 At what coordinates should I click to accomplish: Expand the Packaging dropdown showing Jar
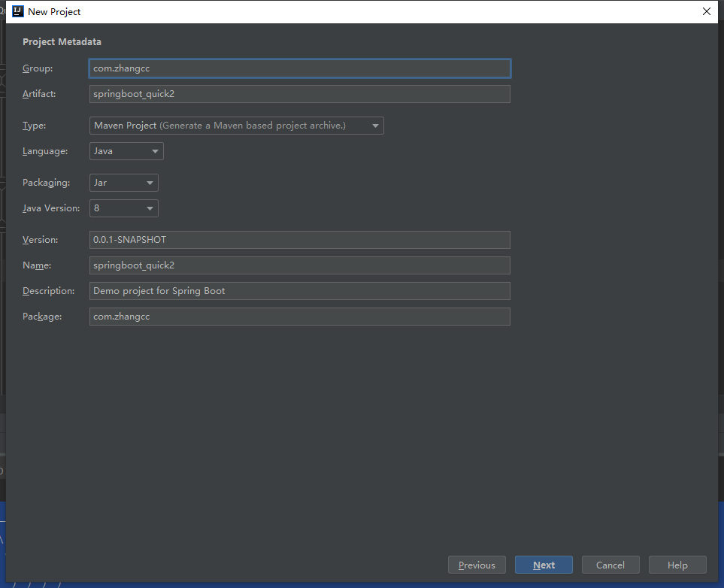pyautogui.click(x=124, y=183)
